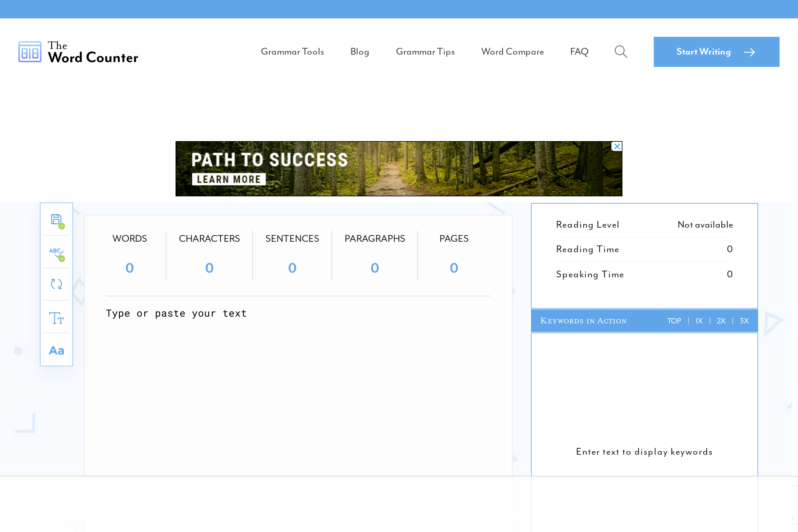This screenshot has width=798, height=532.
Task: Open the font size (Tt) tool
Action: pos(56,318)
